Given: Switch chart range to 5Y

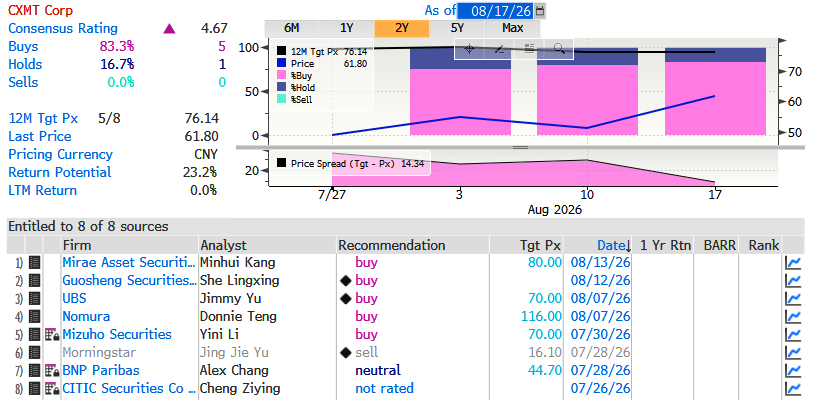Looking at the screenshot, I should [457, 28].
